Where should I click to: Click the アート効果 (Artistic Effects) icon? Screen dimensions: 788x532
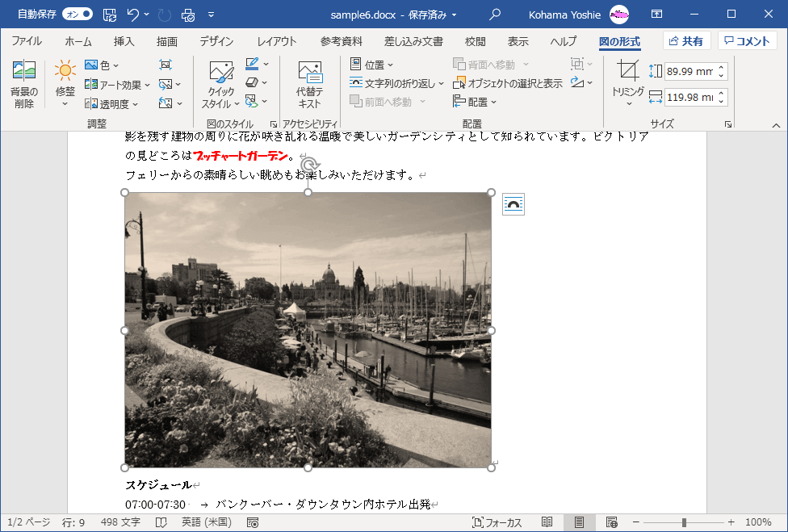click(91, 85)
